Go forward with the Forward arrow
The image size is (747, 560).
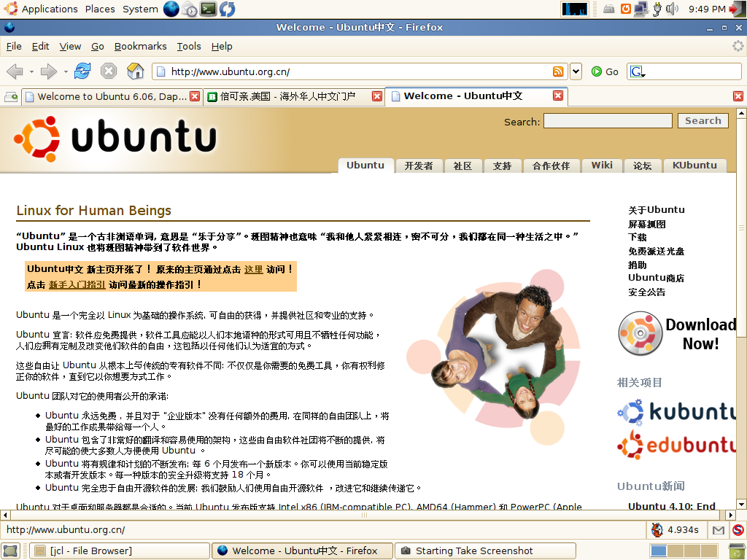pyautogui.click(x=49, y=71)
